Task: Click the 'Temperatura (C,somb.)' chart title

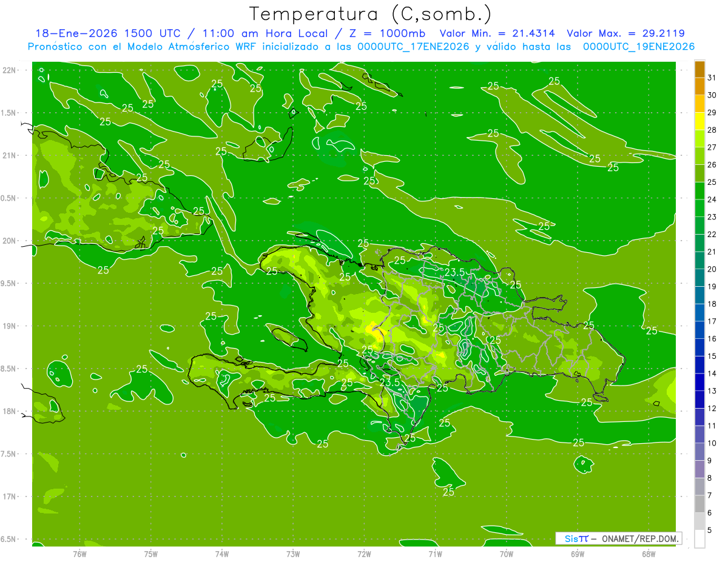Action: [x=371, y=14]
